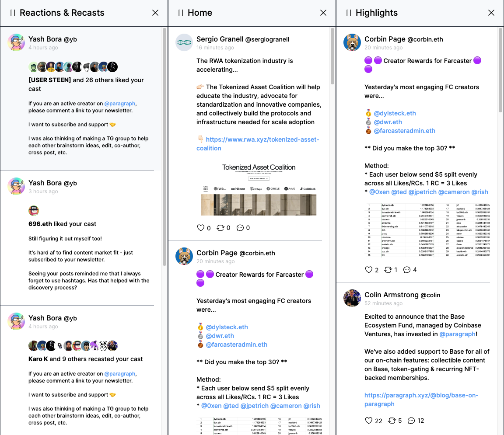Open Yash Bora's avatar on the recast notification
The width and height of the screenshot is (504, 435).
tap(16, 321)
